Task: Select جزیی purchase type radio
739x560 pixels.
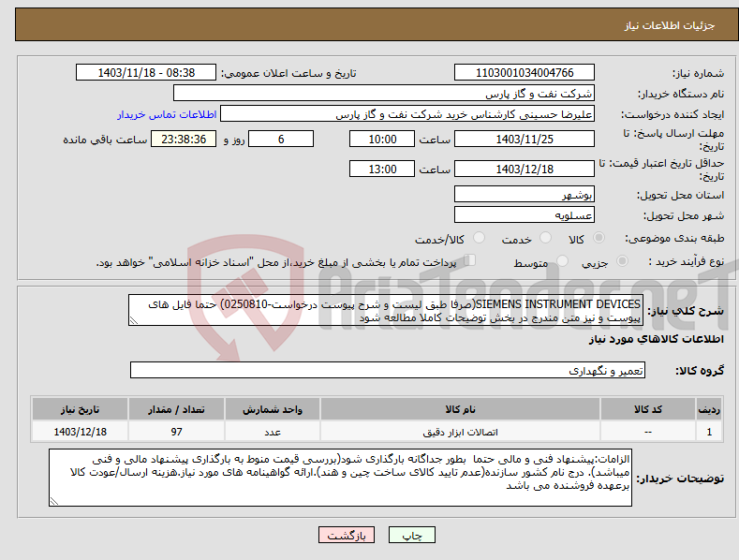Action: (622, 261)
